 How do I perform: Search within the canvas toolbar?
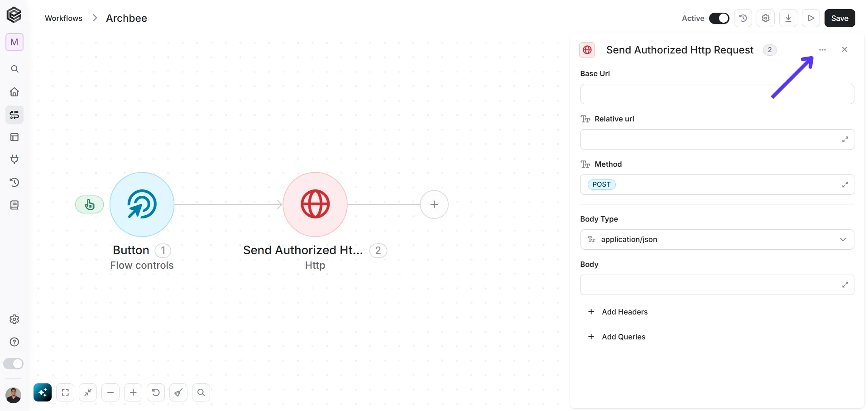(201, 392)
